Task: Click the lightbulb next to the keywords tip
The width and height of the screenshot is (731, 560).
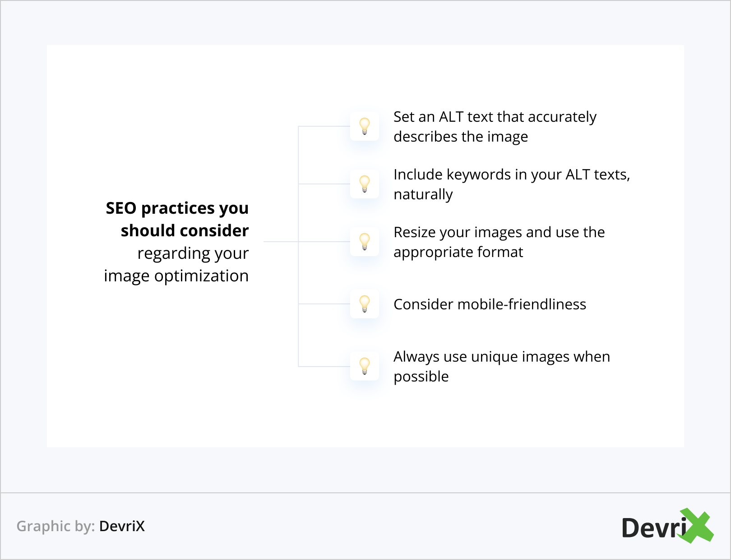Action: 365,184
